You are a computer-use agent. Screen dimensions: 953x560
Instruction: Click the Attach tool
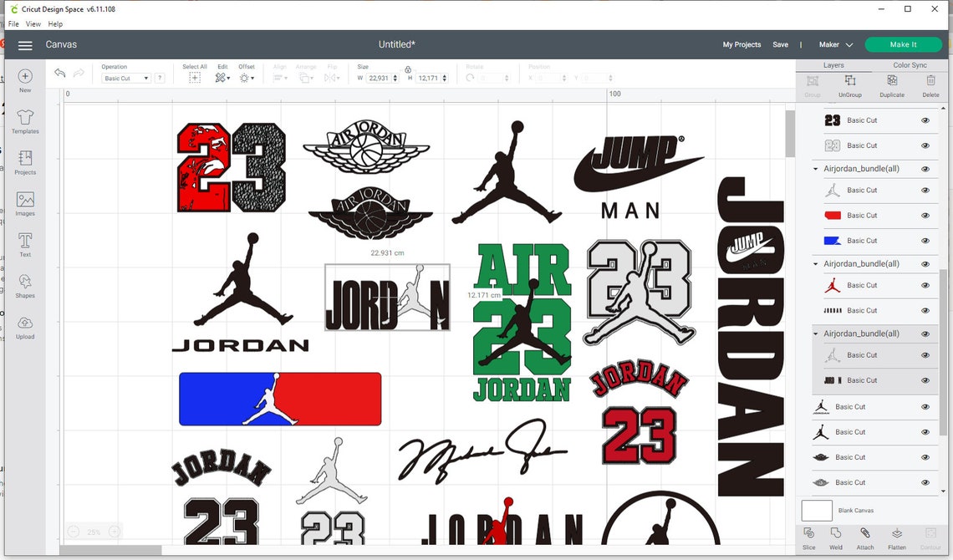[865, 538]
